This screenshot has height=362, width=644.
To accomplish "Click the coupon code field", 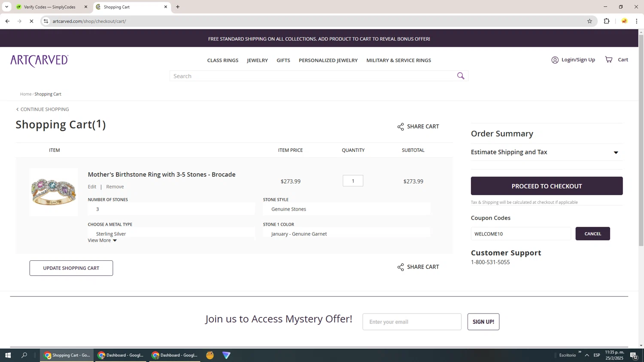I will click(x=521, y=234).
